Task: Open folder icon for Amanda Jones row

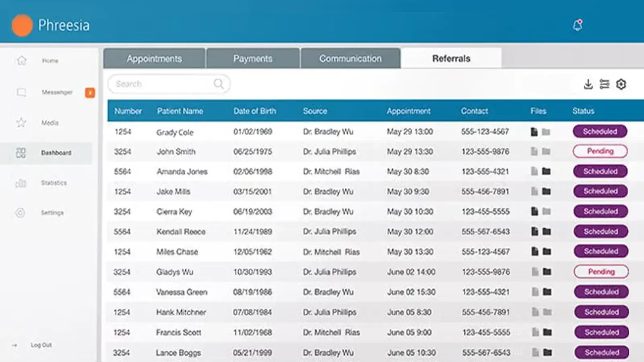Action: point(546,171)
